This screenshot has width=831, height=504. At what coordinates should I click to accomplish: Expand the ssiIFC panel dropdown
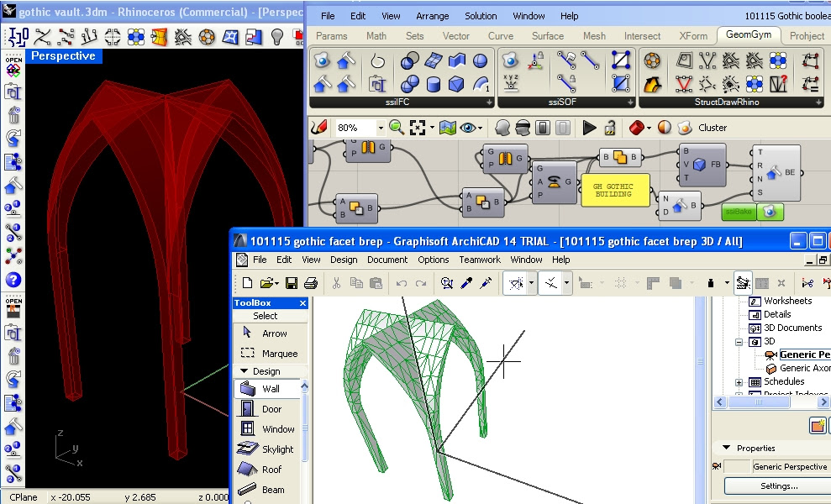coord(489,102)
